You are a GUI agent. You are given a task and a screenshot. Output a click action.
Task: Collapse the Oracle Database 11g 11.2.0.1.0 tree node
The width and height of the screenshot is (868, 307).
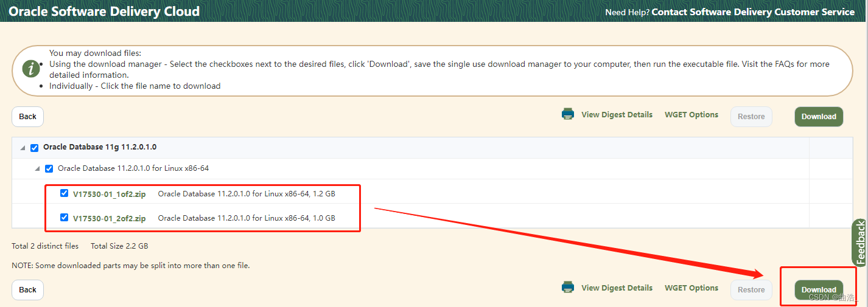click(x=23, y=148)
